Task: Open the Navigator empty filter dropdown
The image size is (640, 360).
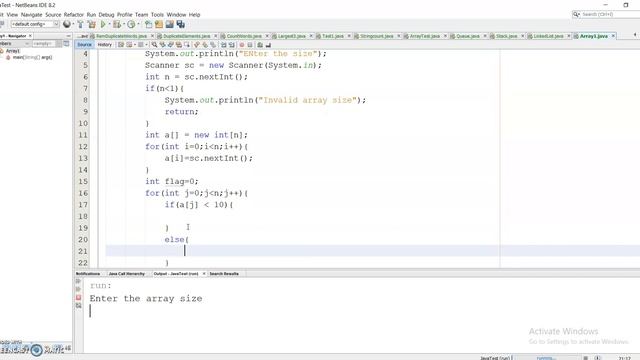Action: pos(47,44)
